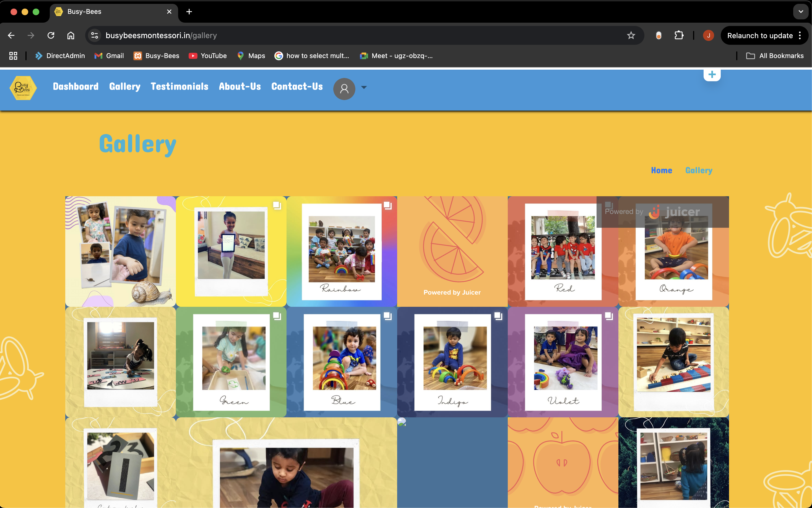Reload the gallery page
This screenshot has height=508, width=812.
click(51, 35)
